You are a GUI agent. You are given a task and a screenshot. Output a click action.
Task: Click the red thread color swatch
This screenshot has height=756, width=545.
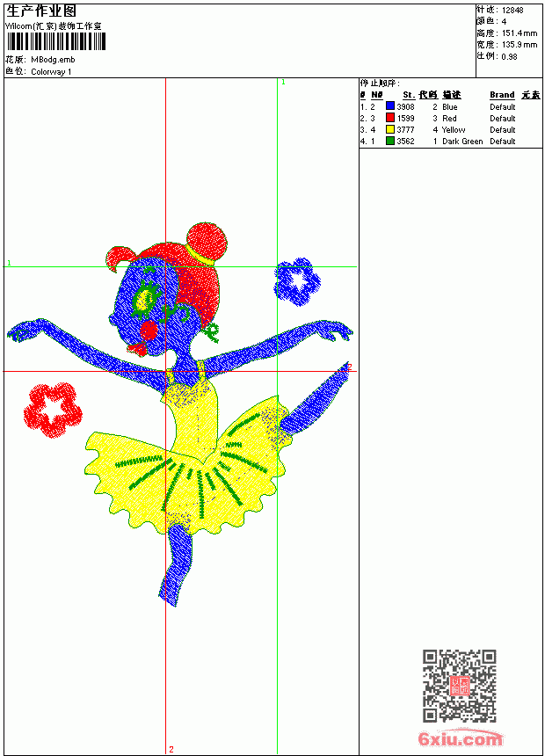click(x=390, y=118)
